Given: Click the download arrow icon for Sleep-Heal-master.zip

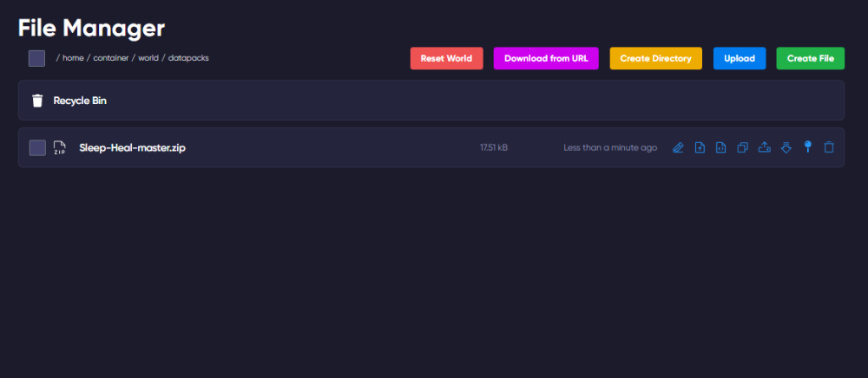Looking at the screenshot, I should pyautogui.click(x=786, y=147).
